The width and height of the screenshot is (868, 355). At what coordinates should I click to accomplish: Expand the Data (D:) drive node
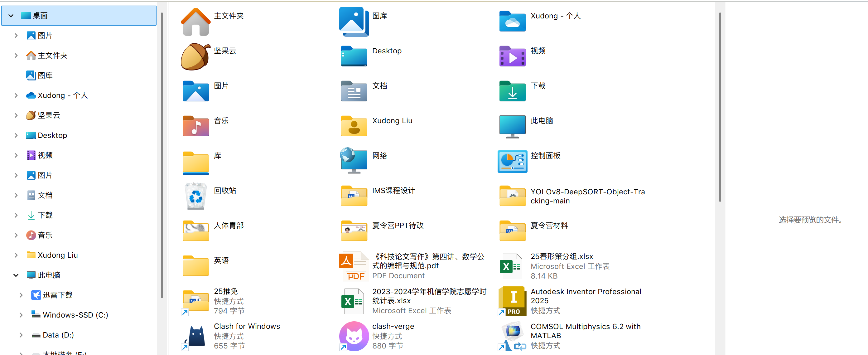pos(21,335)
